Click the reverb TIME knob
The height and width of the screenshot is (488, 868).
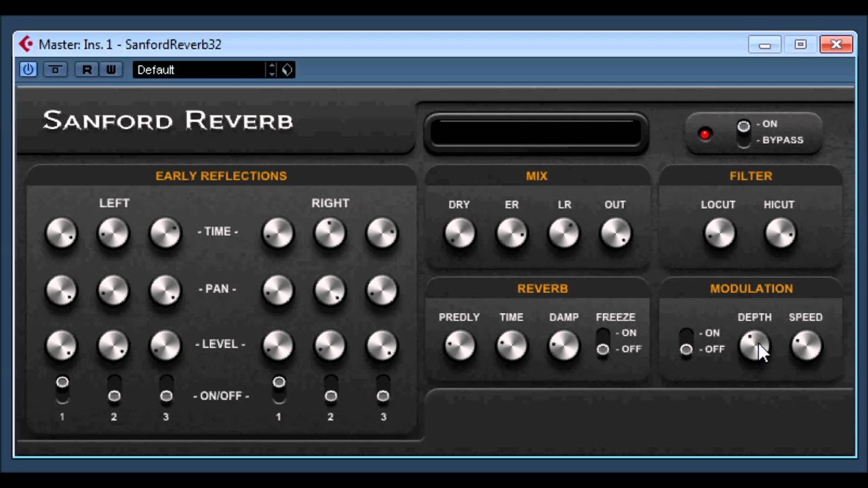[x=511, y=346]
